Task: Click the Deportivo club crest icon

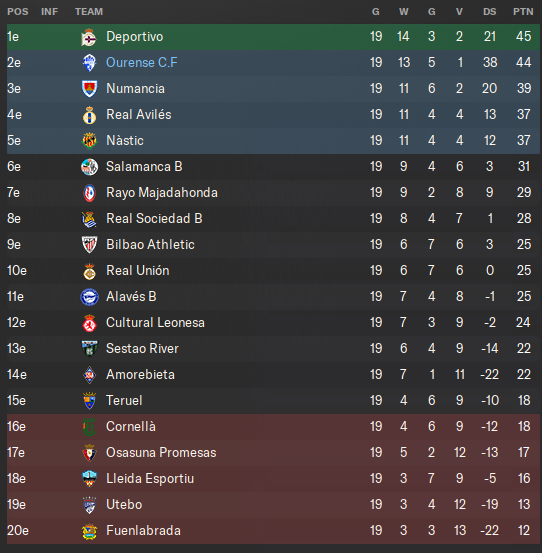Action: 89,37
